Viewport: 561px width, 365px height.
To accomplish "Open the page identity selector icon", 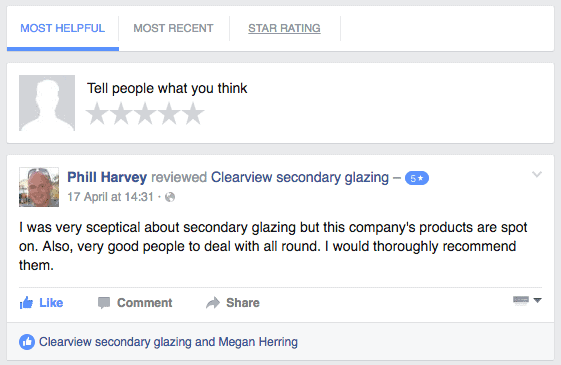I will pos(521,301).
